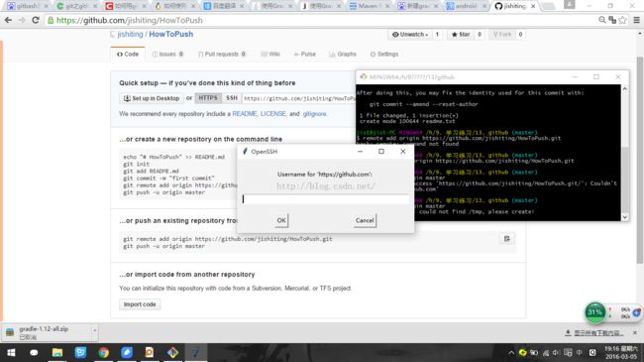
Task: Switch to the 百度翻译 browser tab
Action: coord(224,6)
